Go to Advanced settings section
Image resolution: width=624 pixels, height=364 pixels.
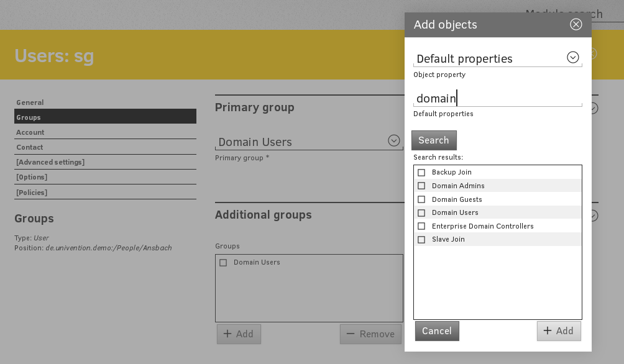coord(50,162)
